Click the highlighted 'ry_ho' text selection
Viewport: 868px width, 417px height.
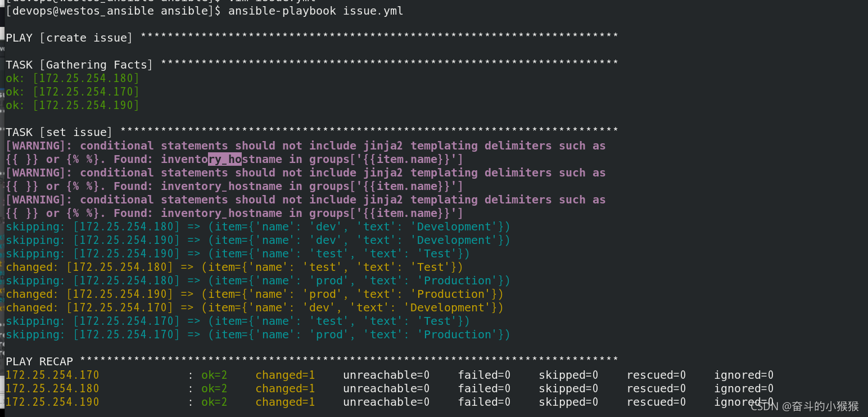point(225,160)
